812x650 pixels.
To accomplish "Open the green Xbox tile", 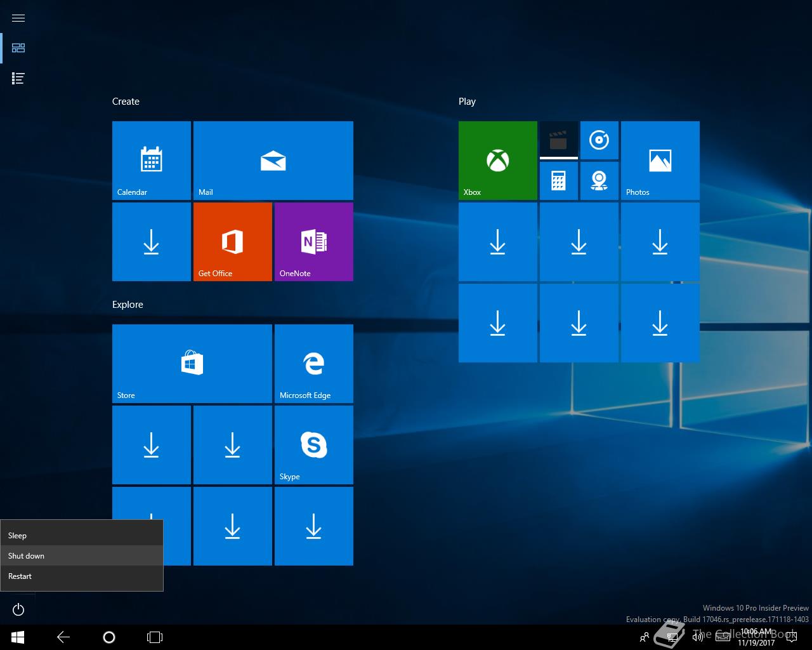I will [x=498, y=161].
